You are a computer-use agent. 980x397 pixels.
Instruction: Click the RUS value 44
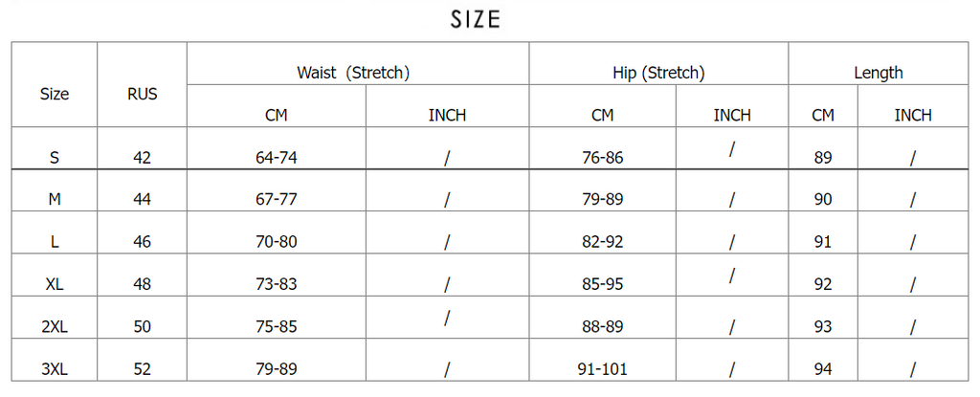pos(142,199)
